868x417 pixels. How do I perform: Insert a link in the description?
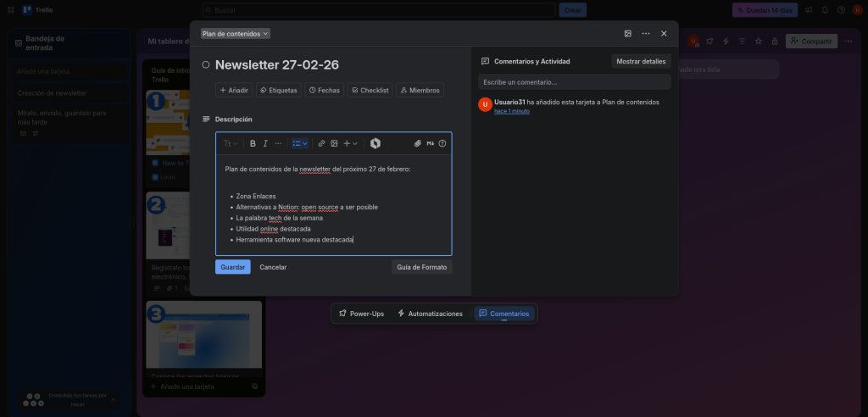tap(321, 144)
